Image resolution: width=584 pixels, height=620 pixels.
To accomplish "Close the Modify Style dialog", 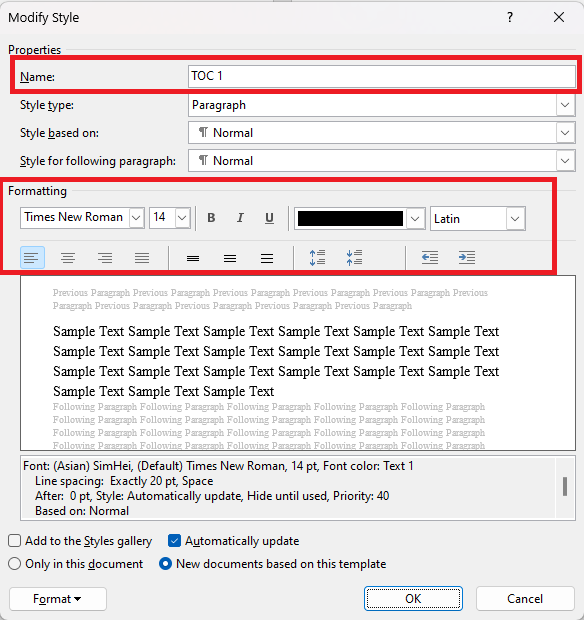I will point(559,17).
